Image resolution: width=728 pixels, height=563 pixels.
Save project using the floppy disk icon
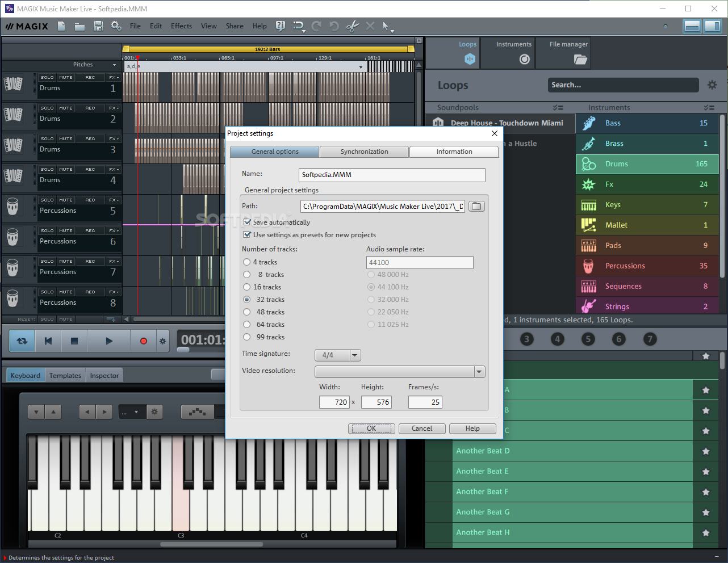pyautogui.click(x=98, y=26)
